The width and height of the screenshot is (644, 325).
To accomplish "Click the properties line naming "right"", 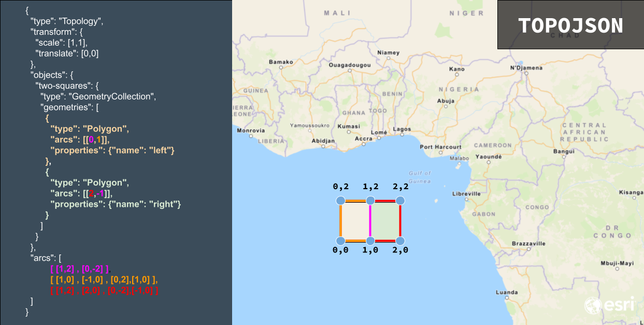I will pyautogui.click(x=116, y=204).
